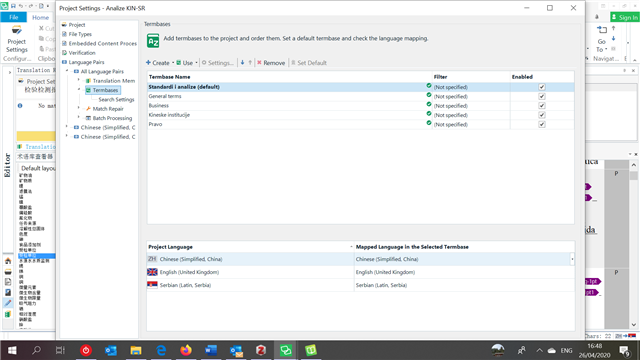The width and height of the screenshot is (640, 360).
Task: Open Windows taskbar search
Action: (x=36, y=350)
